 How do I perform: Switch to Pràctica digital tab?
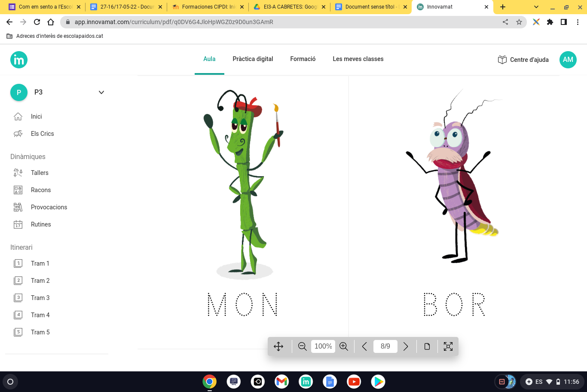point(253,59)
